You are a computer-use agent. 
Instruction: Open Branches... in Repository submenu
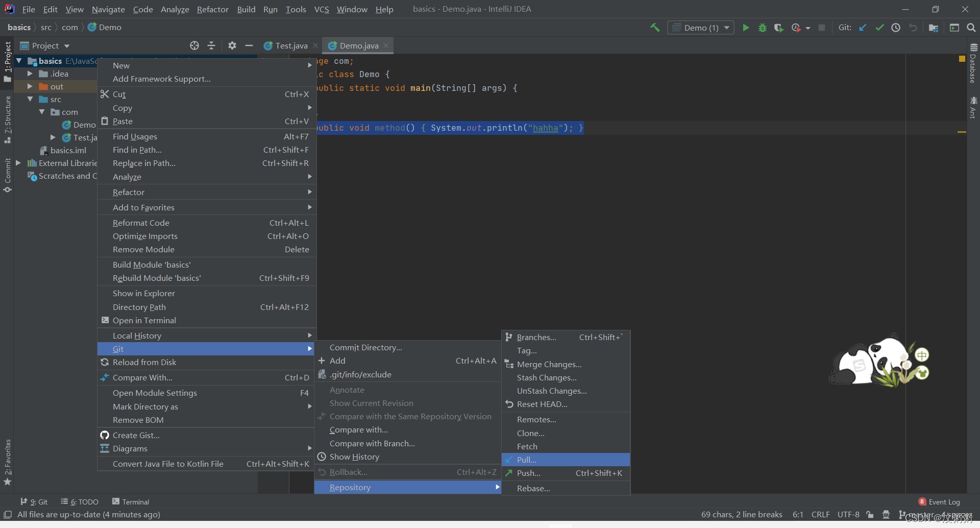point(566,337)
